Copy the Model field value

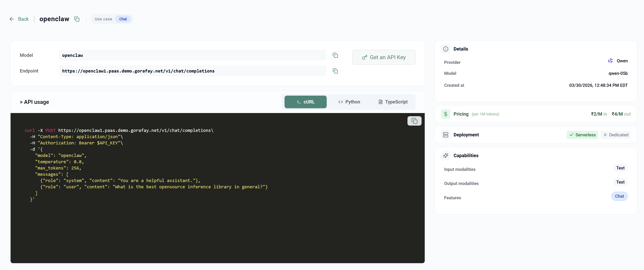pos(335,55)
